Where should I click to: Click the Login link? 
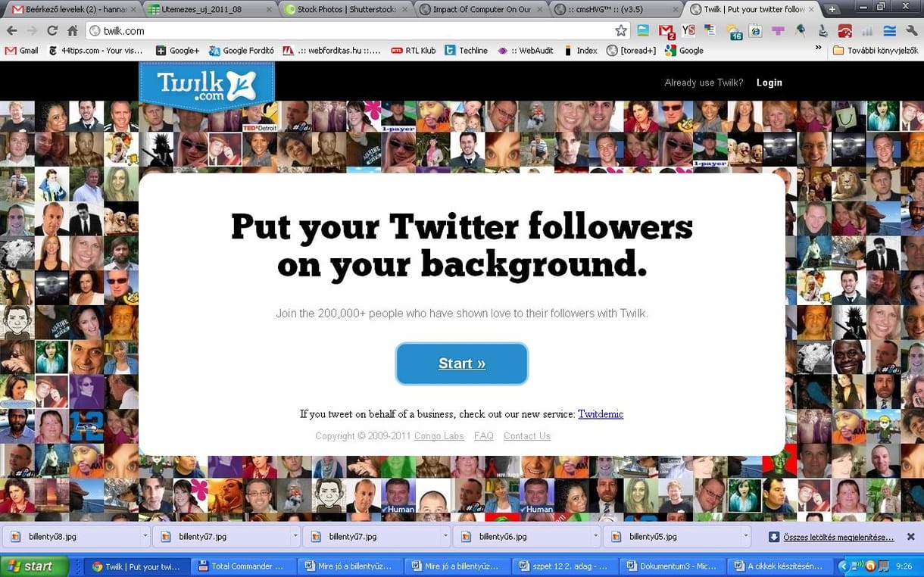click(x=769, y=83)
